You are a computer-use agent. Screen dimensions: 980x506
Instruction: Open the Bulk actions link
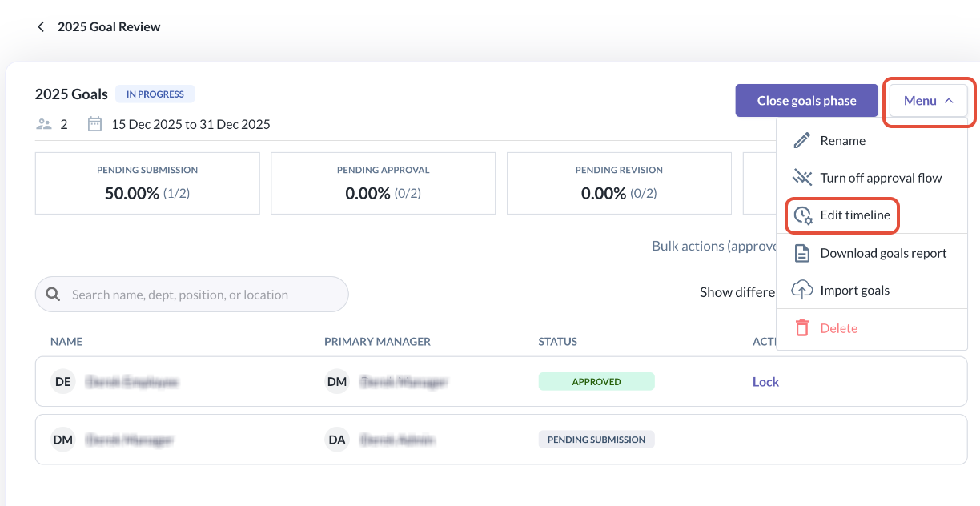coord(713,246)
